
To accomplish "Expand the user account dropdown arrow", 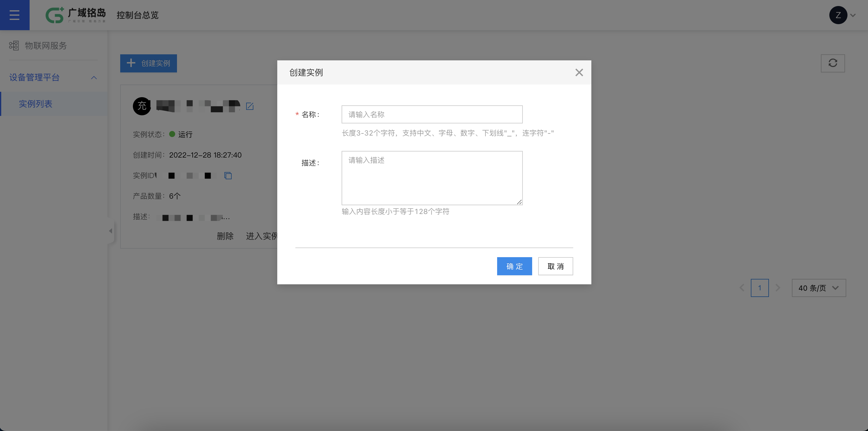I will [x=853, y=15].
